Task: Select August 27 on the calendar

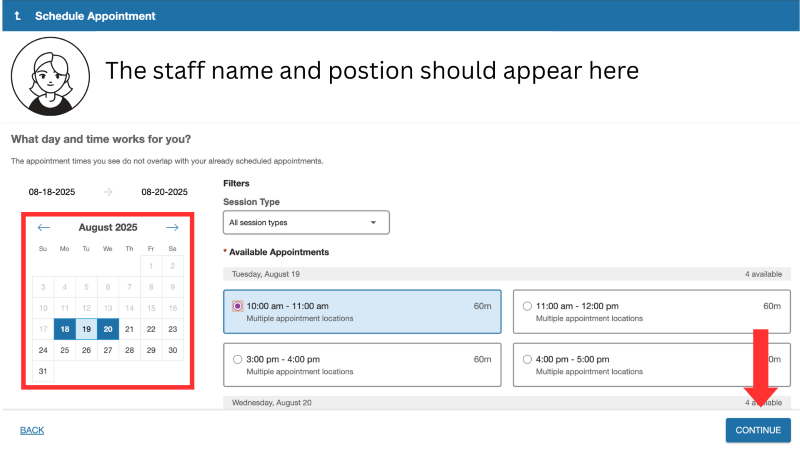Action: (108, 350)
